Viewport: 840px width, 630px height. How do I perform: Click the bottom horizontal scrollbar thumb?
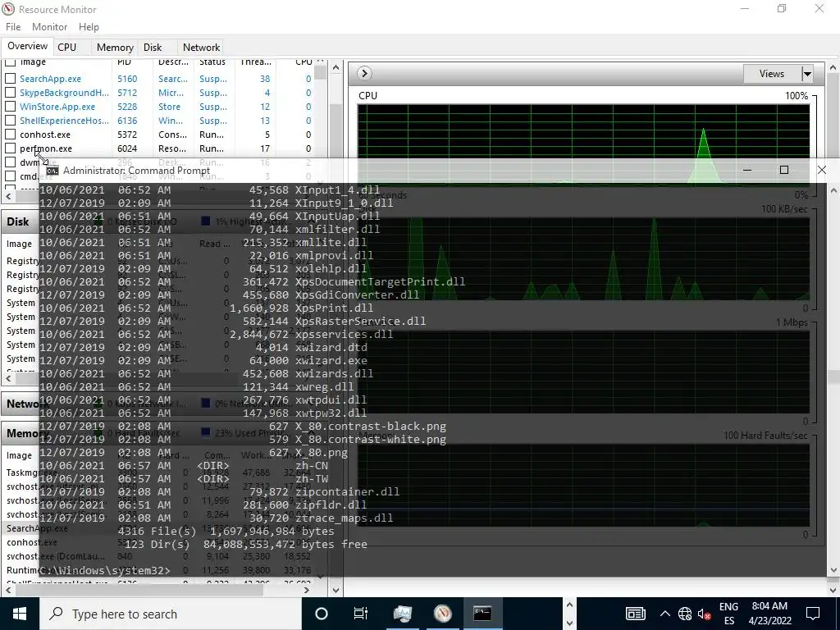[139, 590]
